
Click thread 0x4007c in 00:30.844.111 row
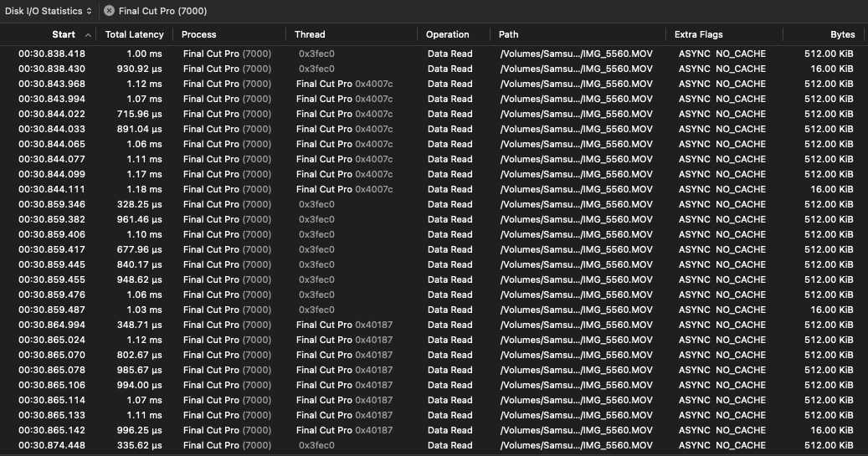(x=373, y=189)
